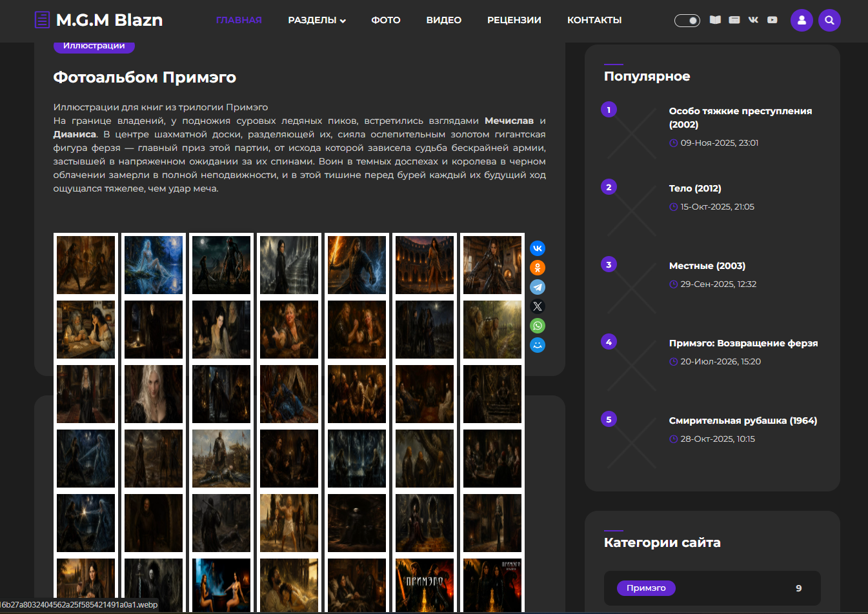Open Примэго: Возвращение ферзя link
This screenshot has height=614, width=868.
(x=743, y=343)
